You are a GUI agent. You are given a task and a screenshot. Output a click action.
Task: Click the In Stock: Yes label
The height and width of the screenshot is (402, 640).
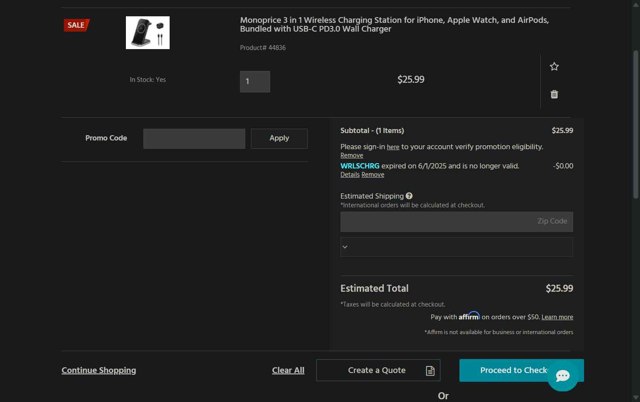148,80
